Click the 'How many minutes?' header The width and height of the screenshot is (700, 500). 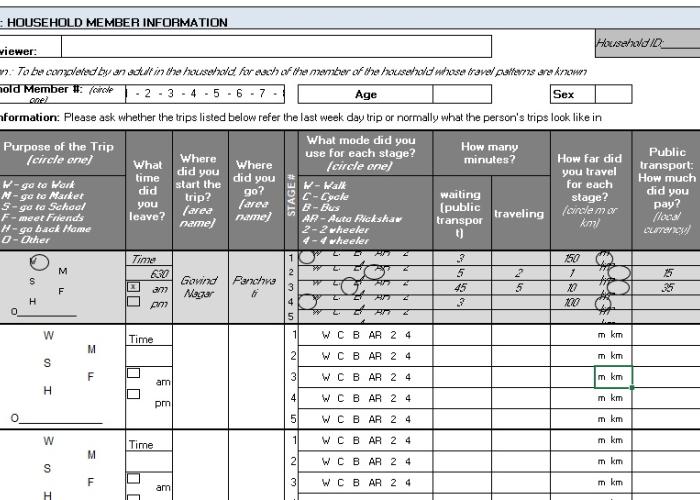491,153
